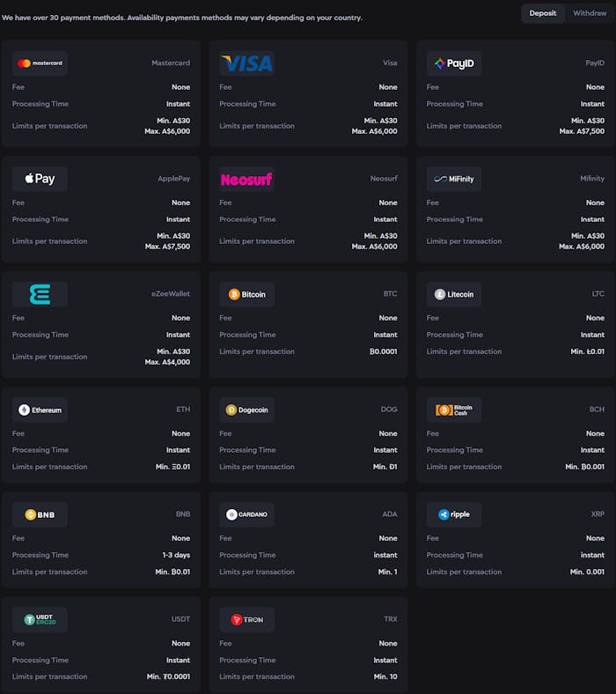The width and height of the screenshot is (616, 694).
Task: Select the MiFinity logo
Action: coord(454,179)
